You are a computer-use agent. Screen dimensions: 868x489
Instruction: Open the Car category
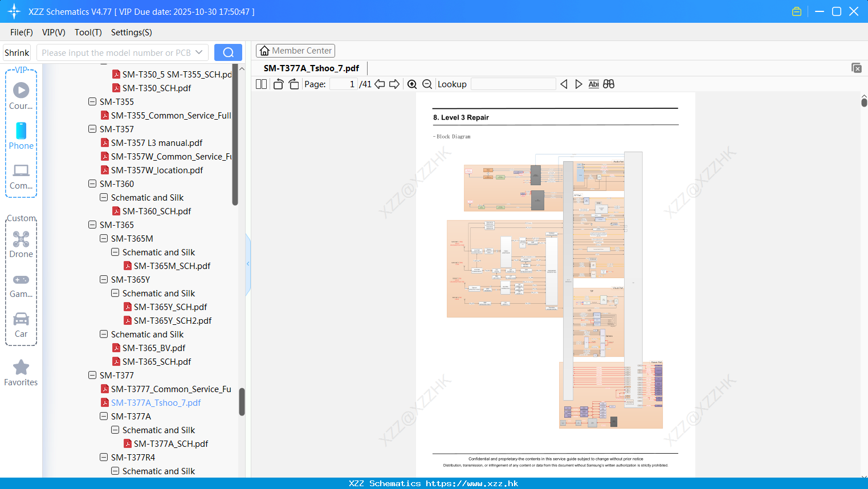[x=21, y=325]
